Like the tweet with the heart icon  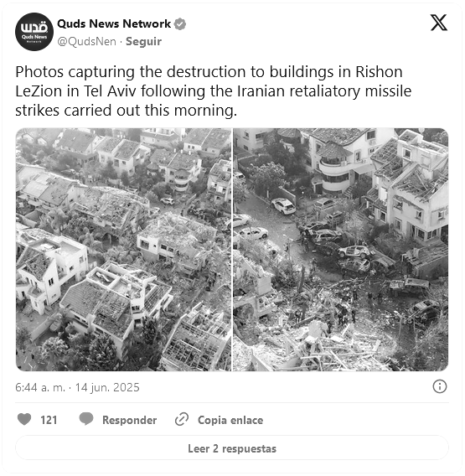click(x=24, y=420)
